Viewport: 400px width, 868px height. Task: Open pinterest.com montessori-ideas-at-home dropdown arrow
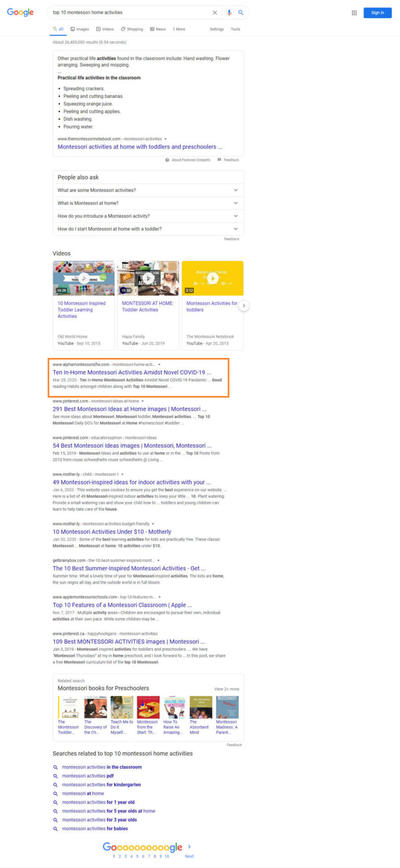pyautogui.click(x=143, y=401)
